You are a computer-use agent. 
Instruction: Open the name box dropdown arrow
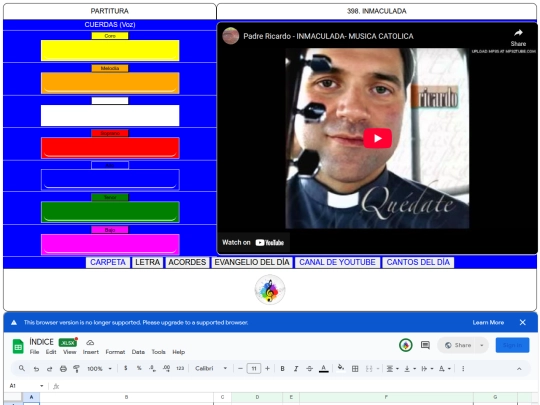(42, 386)
